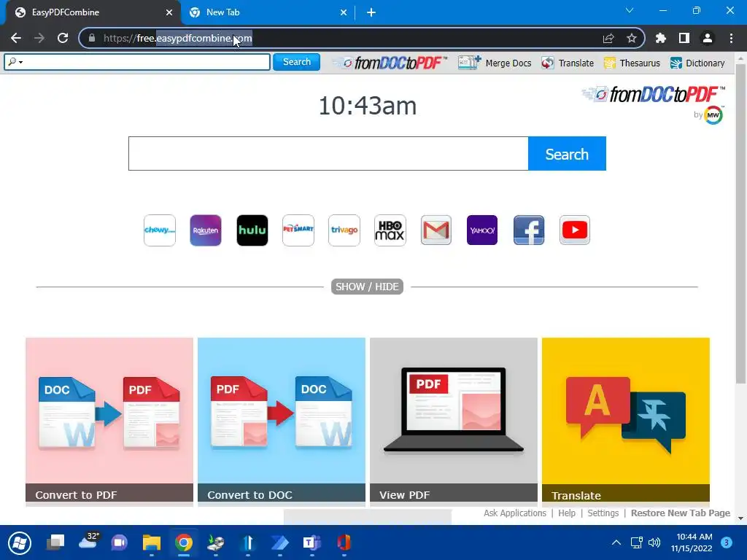747x560 pixels.
Task: Open the Gmail shortcut icon
Action: [x=436, y=230]
